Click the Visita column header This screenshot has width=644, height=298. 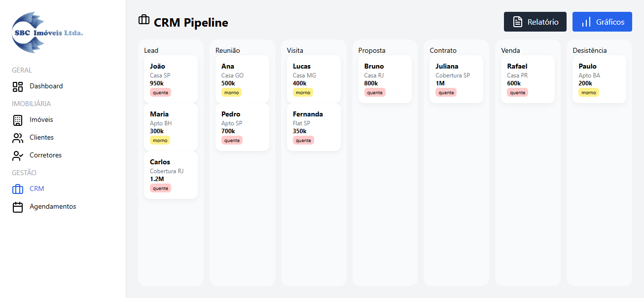[295, 50]
